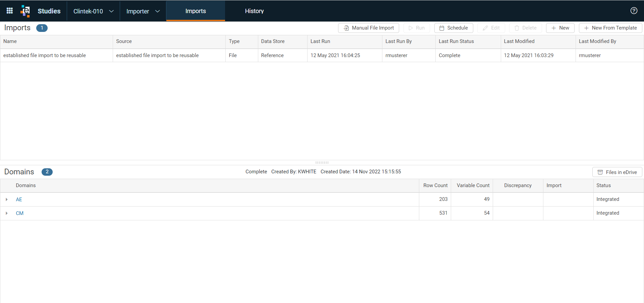Screen dimensions: 644x303
Task: Sort by Last Run Status column
Action: point(468,41)
